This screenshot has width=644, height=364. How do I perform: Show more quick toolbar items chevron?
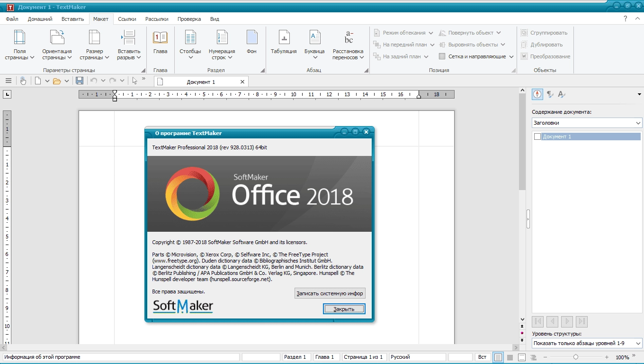point(143,79)
